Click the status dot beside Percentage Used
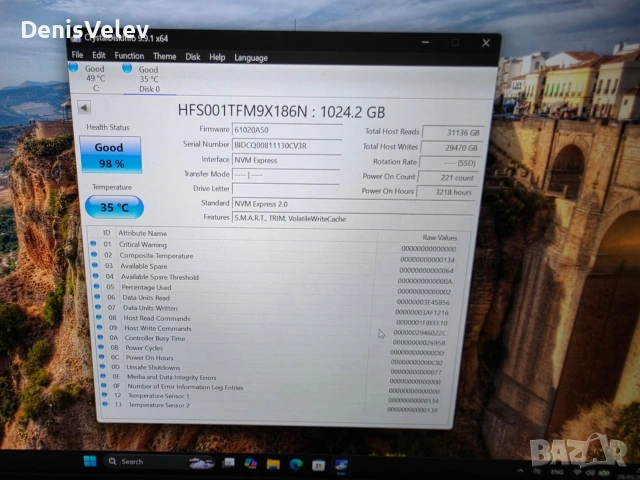The width and height of the screenshot is (640, 480). [97, 286]
